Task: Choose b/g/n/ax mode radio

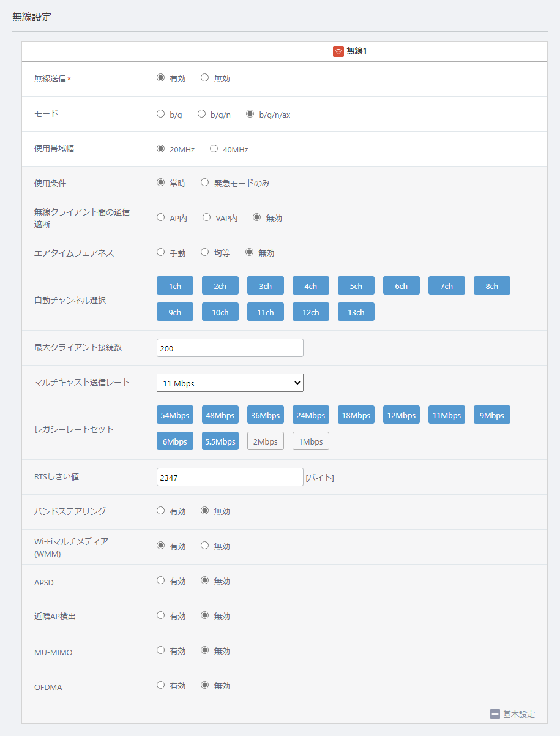Action: click(x=250, y=114)
